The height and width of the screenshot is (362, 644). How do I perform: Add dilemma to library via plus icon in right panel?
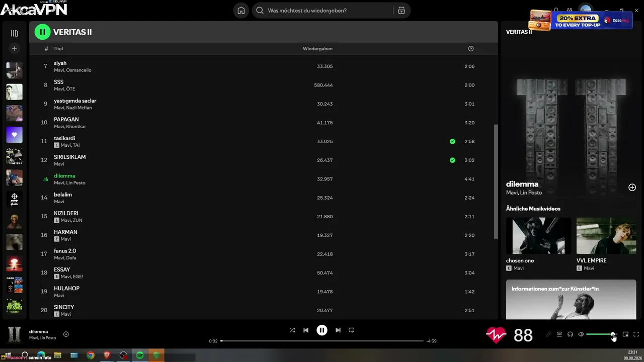coord(632,188)
